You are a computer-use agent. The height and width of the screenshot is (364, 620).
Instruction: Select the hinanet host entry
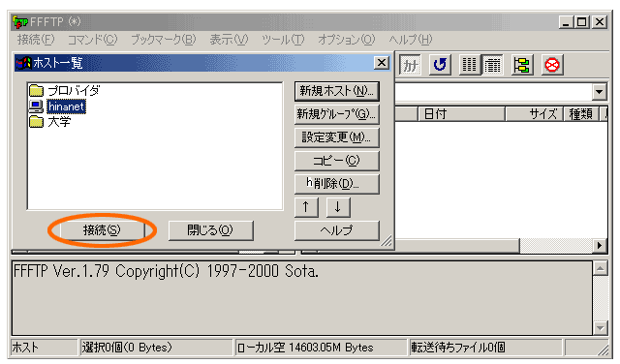coord(66,106)
